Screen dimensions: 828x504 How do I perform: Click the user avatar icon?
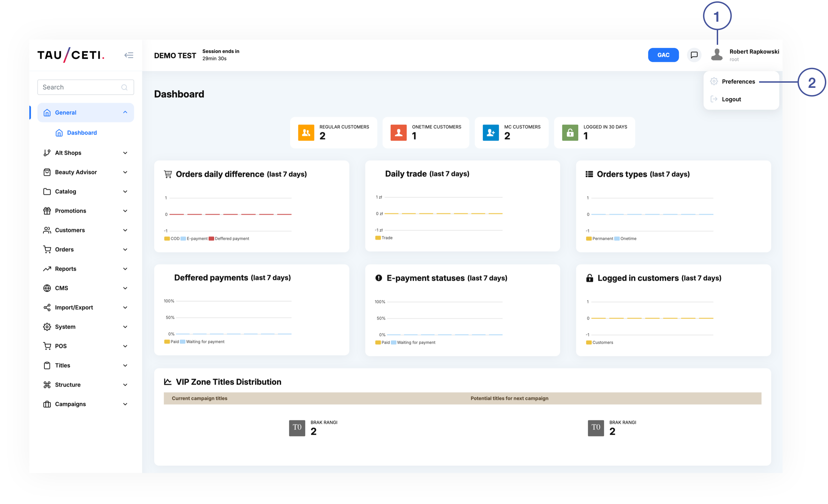tap(717, 55)
